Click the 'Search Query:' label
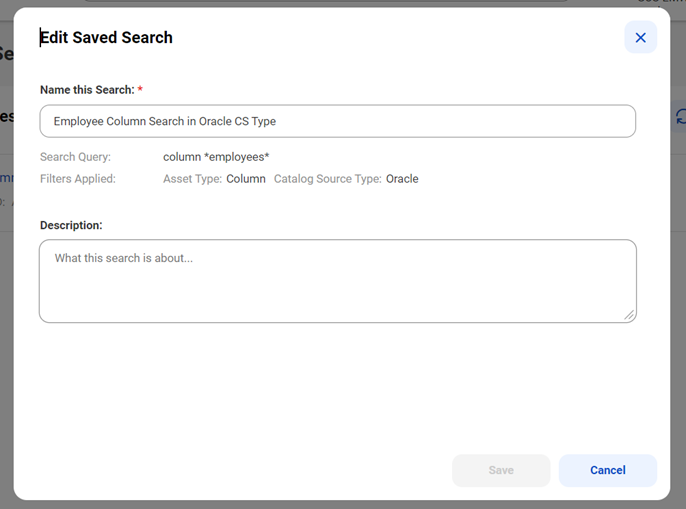This screenshot has width=686, height=509. 75,157
